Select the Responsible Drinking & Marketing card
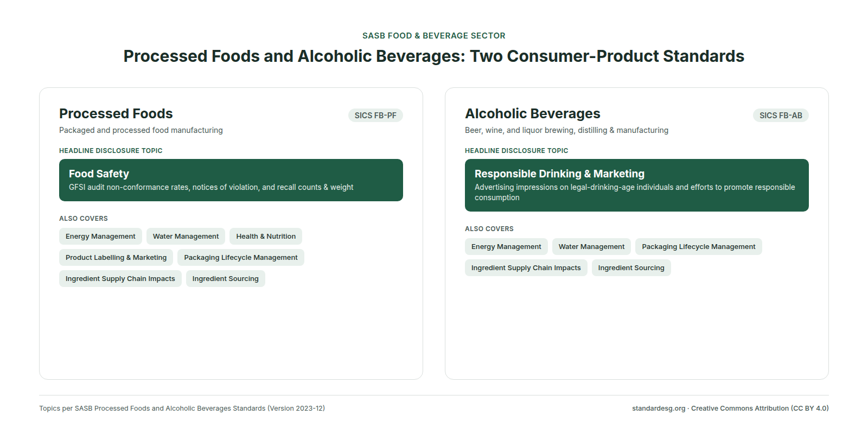 coord(637,185)
